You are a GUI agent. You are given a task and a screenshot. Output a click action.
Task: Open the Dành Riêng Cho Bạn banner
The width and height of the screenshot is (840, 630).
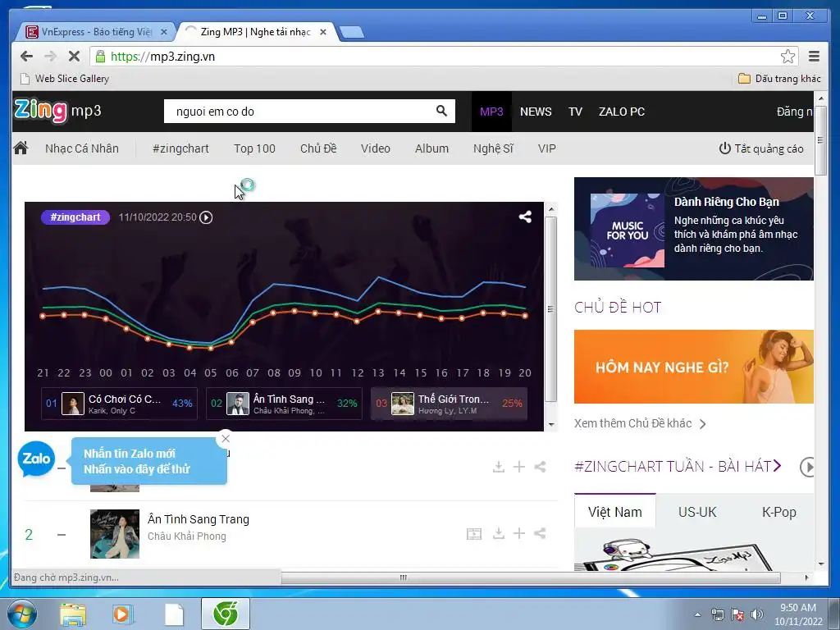(x=694, y=229)
